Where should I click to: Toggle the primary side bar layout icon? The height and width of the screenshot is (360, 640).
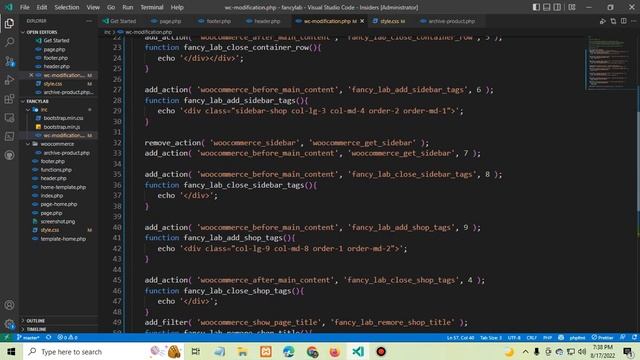536,7
